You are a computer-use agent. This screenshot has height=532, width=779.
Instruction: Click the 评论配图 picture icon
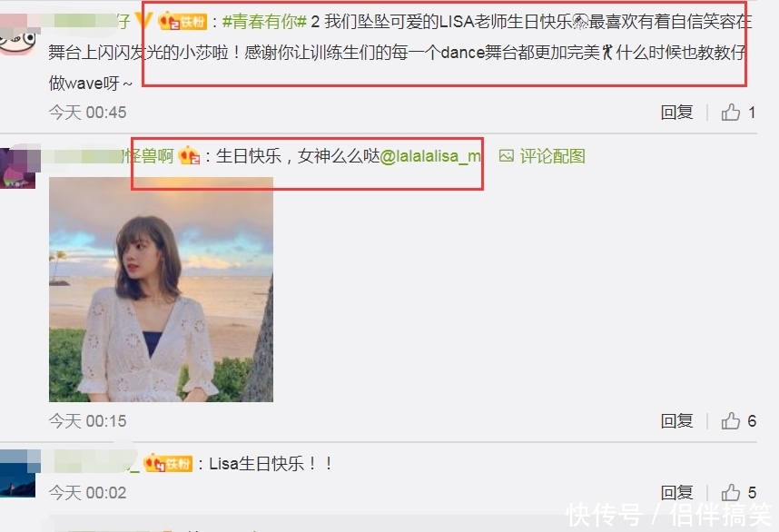[507, 156]
